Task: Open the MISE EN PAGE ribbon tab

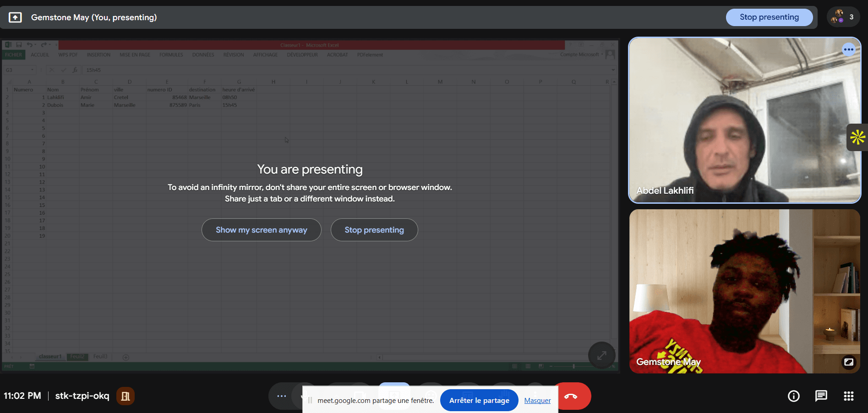Action: pos(135,55)
